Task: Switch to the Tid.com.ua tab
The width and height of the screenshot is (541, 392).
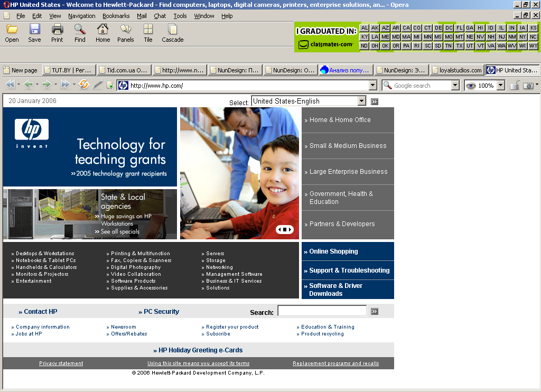Action: click(125, 70)
